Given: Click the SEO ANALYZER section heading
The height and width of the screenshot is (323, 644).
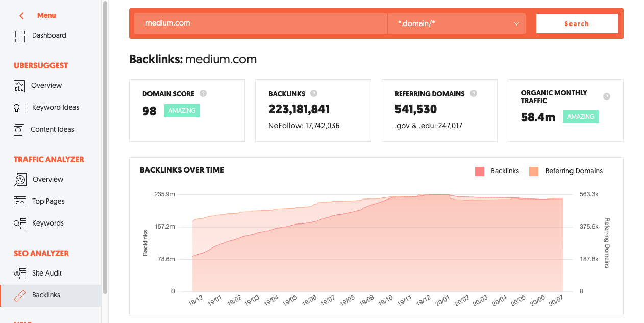Looking at the screenshot, I should (41, 254).
